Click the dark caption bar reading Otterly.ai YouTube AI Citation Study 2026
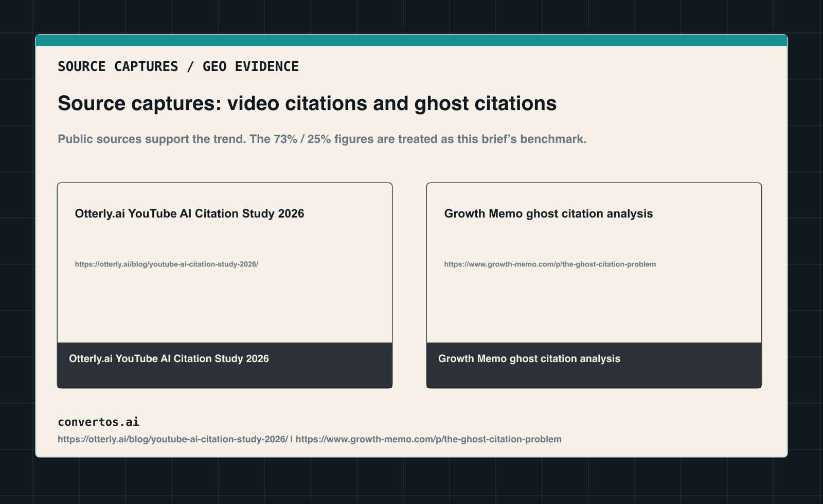 225,365
